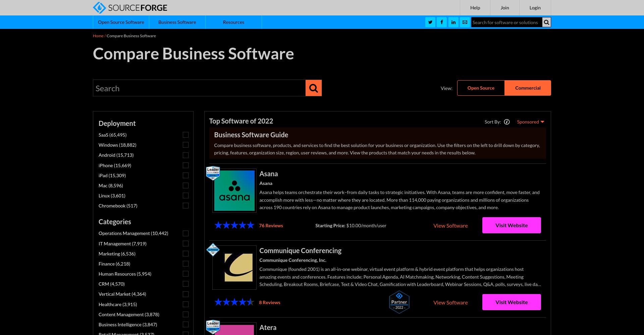
Task: Click Asana's Starting Price text
Action: [x=351, y=226]
